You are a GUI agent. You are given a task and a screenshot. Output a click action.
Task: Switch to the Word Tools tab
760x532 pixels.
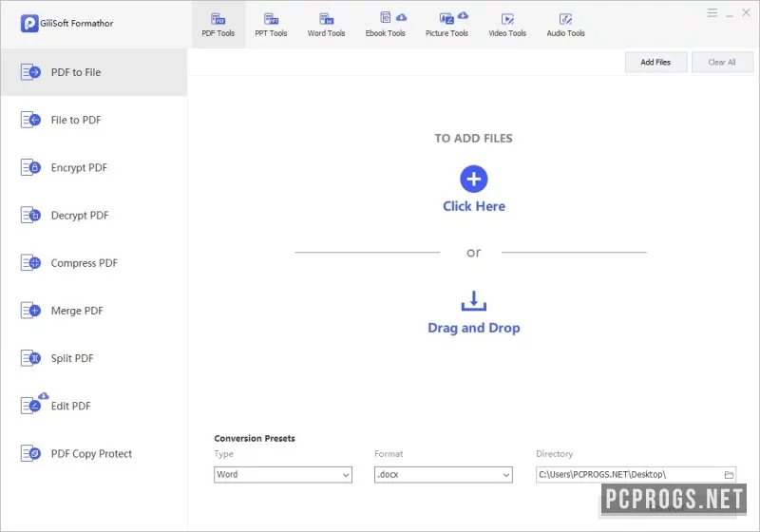(x=326, y=25)
